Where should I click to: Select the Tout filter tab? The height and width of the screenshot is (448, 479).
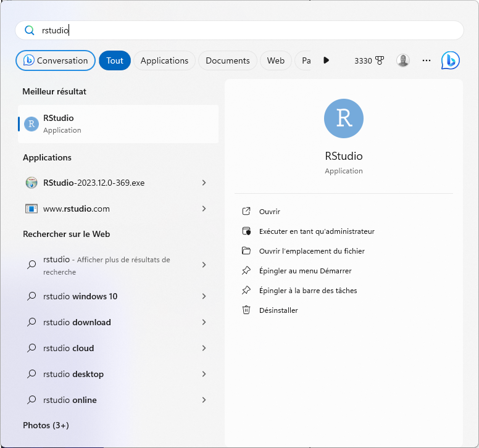tap(115, 60)
